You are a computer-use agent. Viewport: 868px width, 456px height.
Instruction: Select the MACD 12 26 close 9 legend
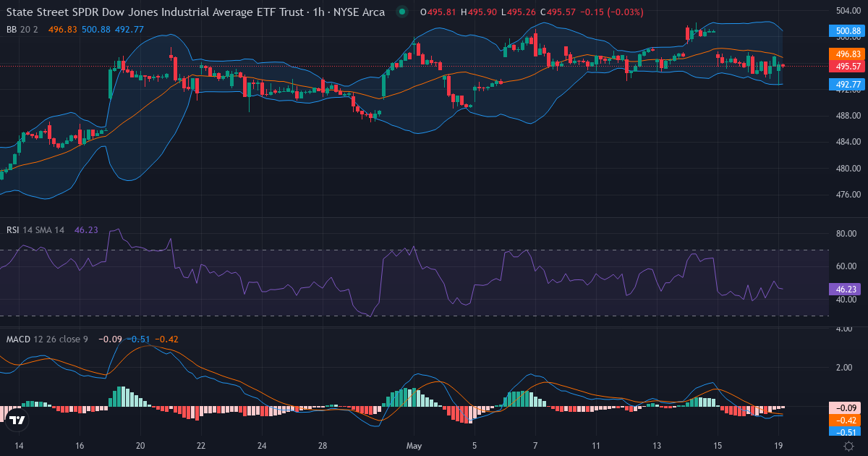(47, 339)
